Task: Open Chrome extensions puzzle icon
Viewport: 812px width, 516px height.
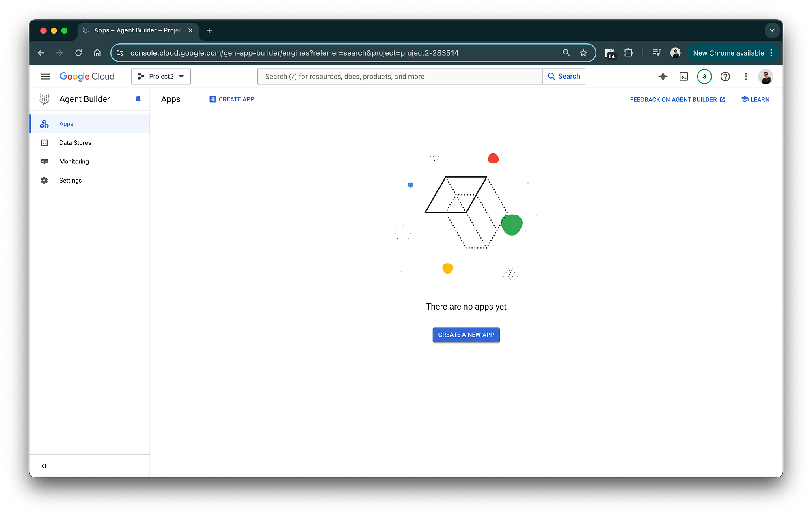Action: pos(628,53)
